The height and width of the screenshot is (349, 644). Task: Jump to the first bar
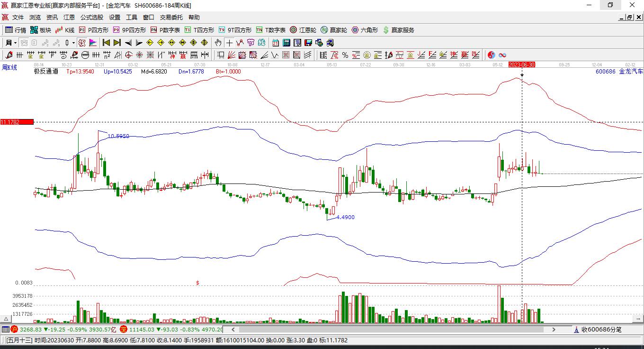(x=107, y=43)
